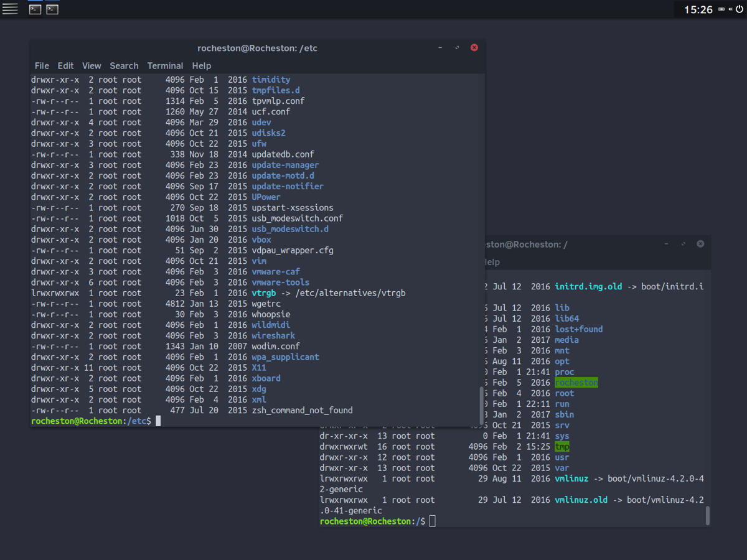This screenshot has height=560, width=747.
Task: Click the volume speaker icon in the tray
Action: pos(730,10)
